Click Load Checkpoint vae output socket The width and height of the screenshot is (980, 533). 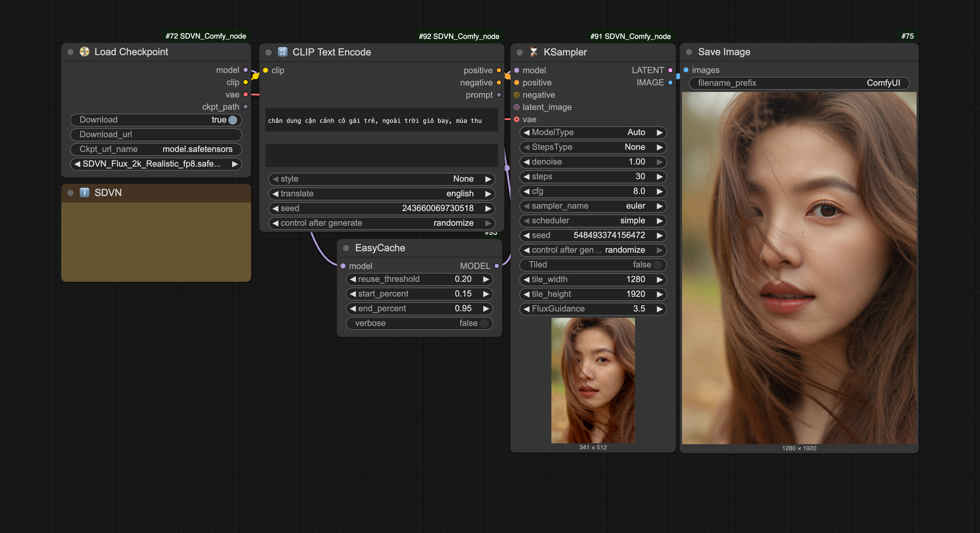[x=246, y=94]
